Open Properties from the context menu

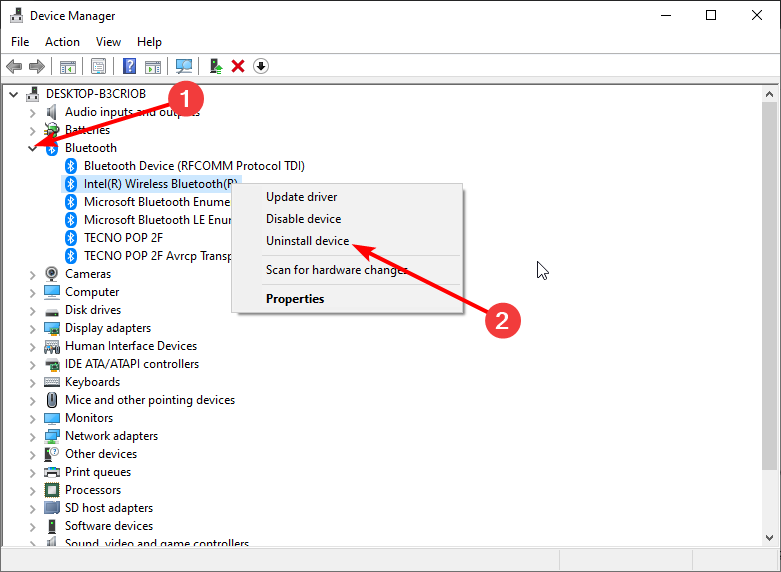pos(347,298)
